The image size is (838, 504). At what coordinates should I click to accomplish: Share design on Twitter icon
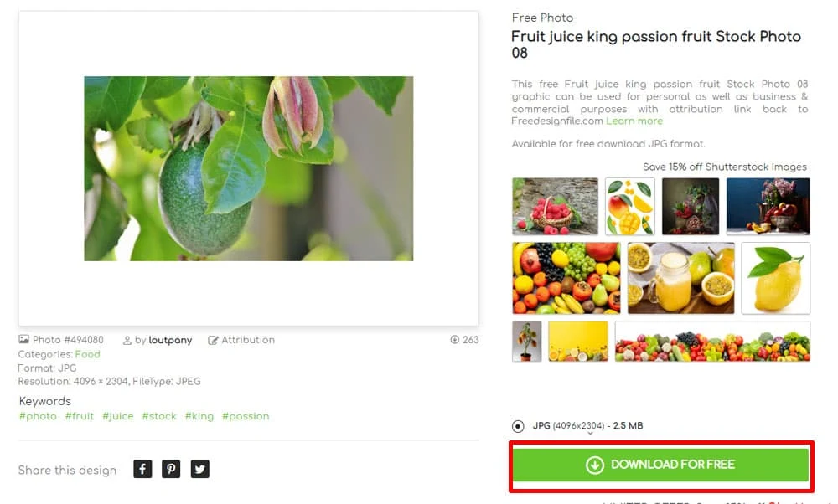point(200,469)
